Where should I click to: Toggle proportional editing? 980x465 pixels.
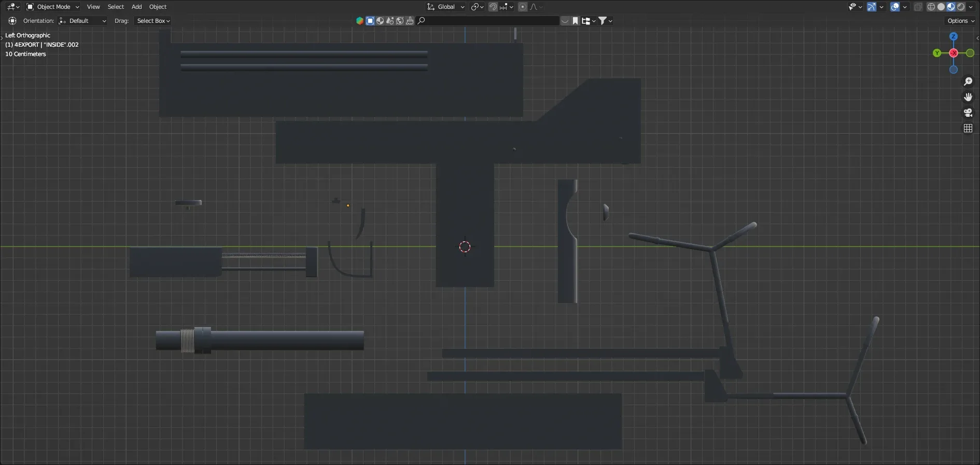[523, 7]
